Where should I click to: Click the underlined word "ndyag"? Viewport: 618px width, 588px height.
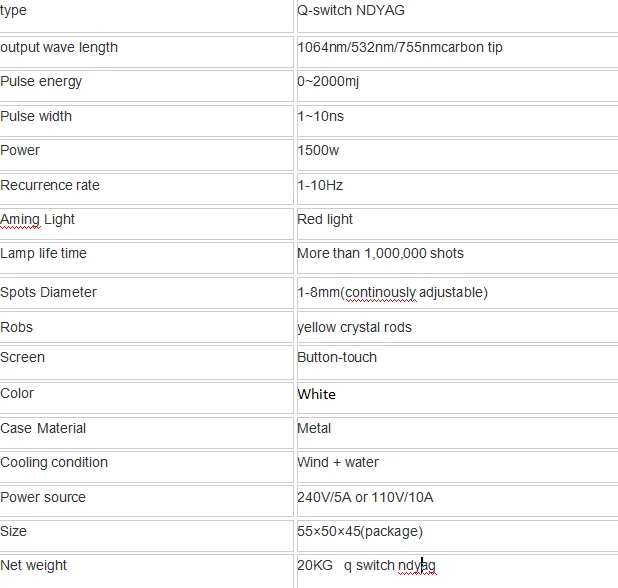[x=417, y=566]
